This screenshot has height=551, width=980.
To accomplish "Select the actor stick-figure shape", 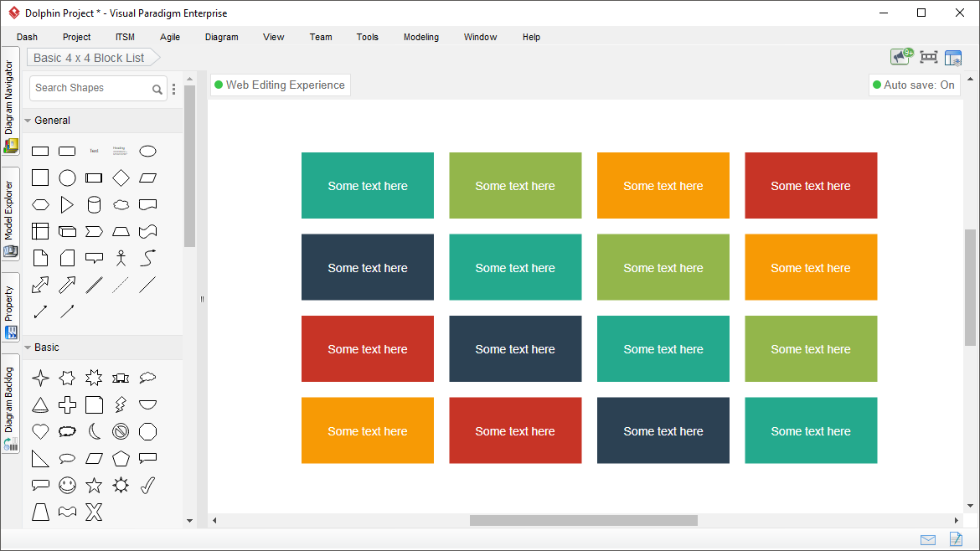I will [x=121, y=257].
